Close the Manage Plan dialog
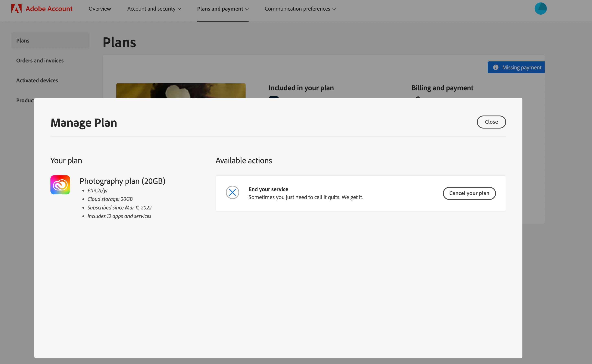 click(491, 122)
